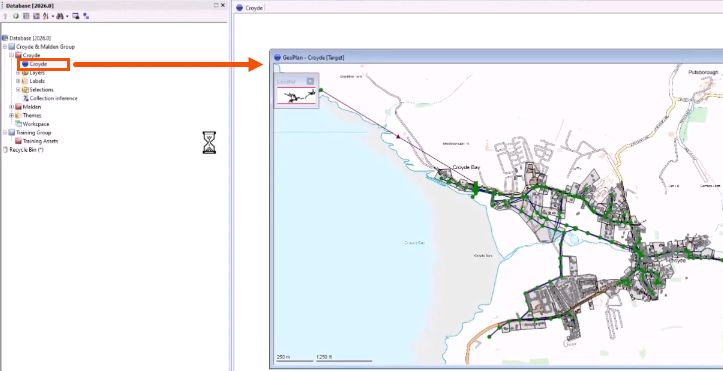Switch to the Croyde document tab
Image resolution: width=723 pixels, height=371 pixels.
coord(249,8)
